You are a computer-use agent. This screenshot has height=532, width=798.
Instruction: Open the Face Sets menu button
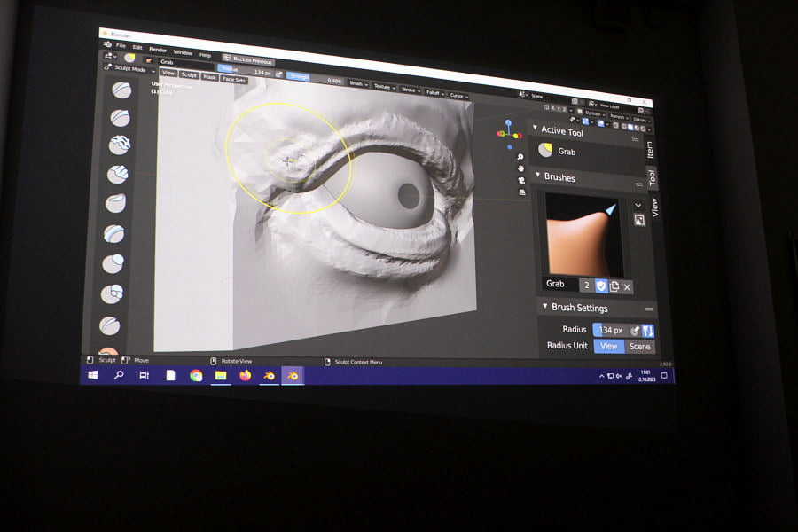click(234, 79)
